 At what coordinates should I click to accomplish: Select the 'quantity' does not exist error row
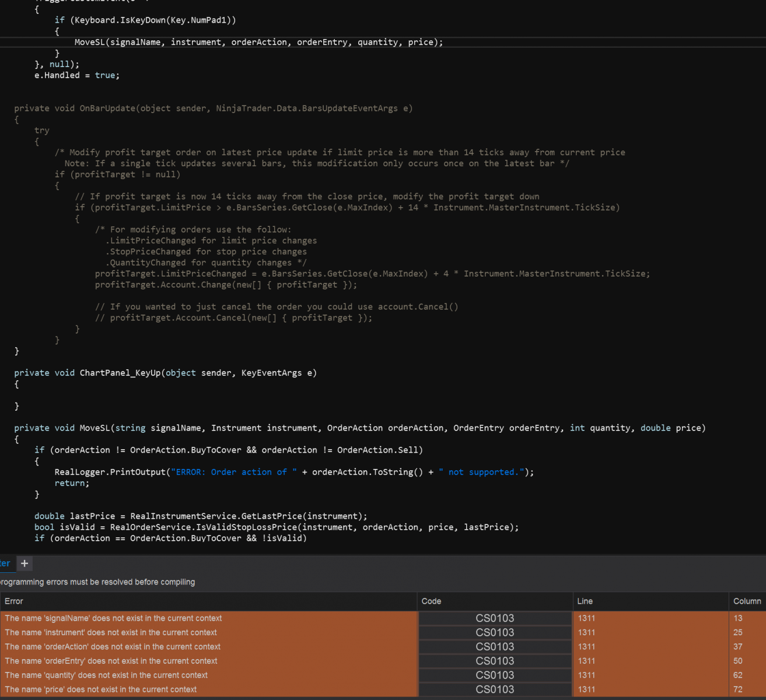click(x=106, y=675)
